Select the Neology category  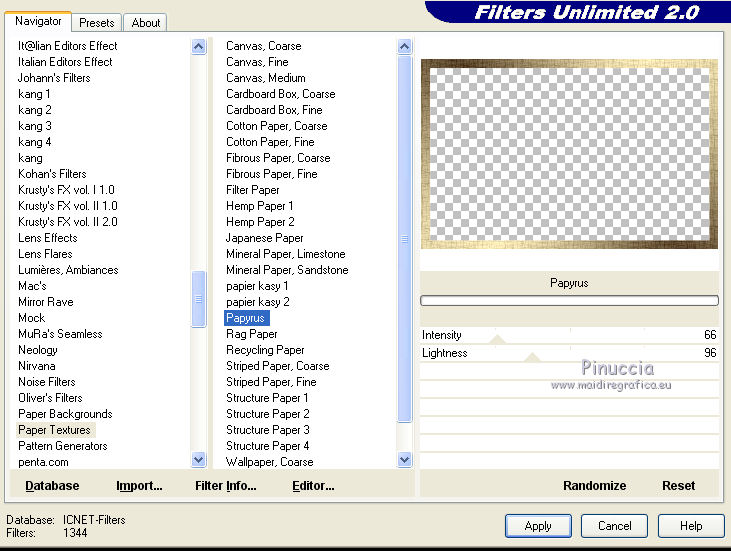[38, 350]
